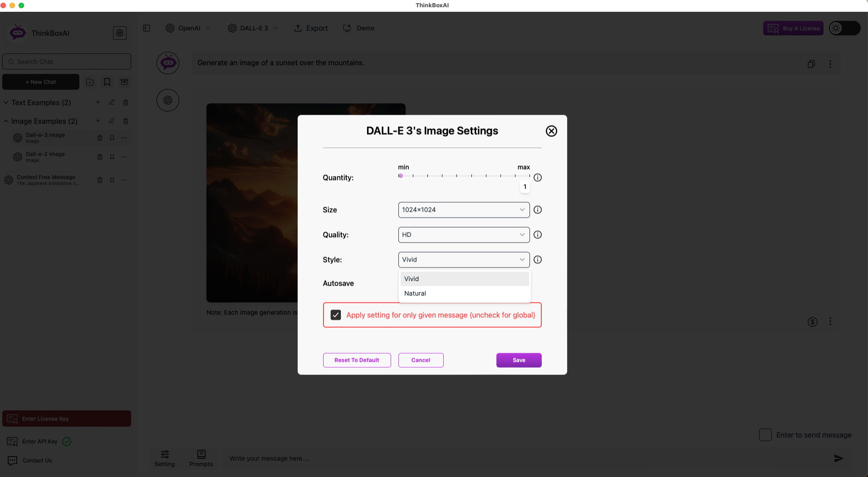868x477 pixels.
Task: Show info about the Quality setting
Action: pos(538,235)
